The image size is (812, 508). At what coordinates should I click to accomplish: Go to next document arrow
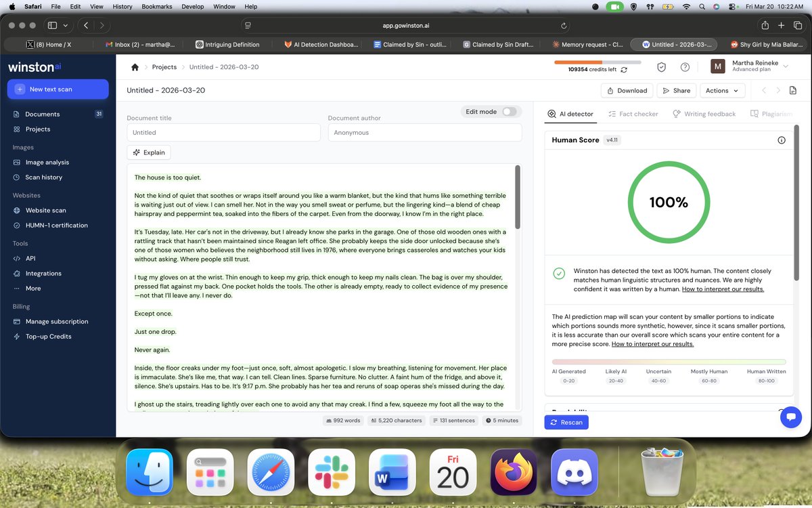(x=778, y=90)
